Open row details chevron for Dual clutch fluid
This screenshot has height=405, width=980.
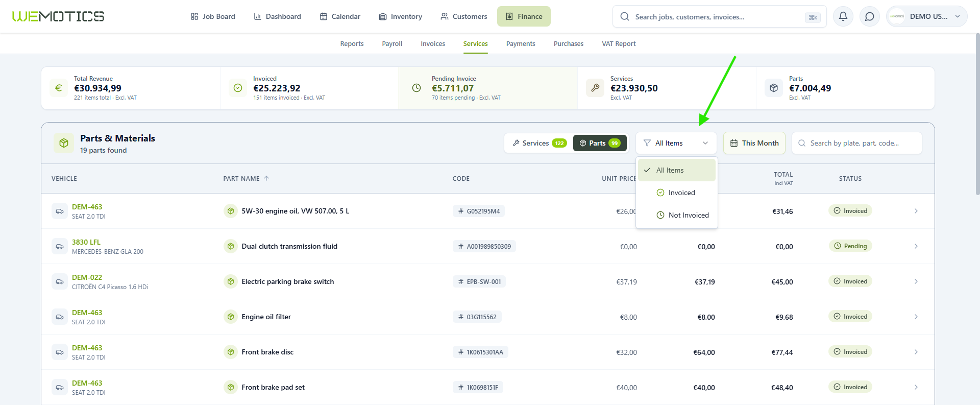click(x=916, y=246)
